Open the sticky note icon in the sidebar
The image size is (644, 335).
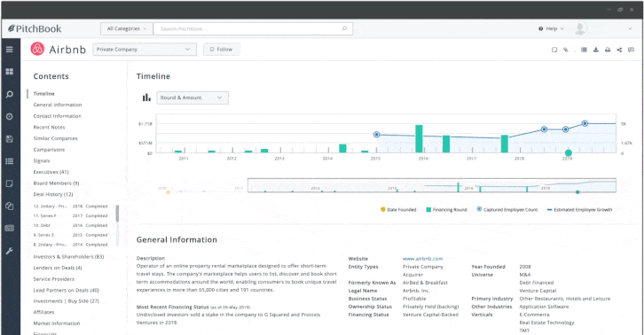(x=9, y=183)
